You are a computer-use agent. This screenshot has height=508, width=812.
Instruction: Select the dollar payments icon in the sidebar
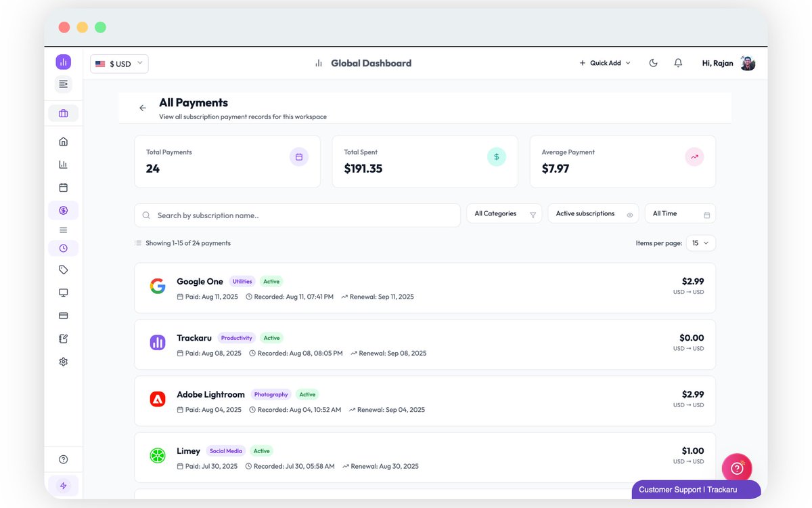tap(63, 211)
